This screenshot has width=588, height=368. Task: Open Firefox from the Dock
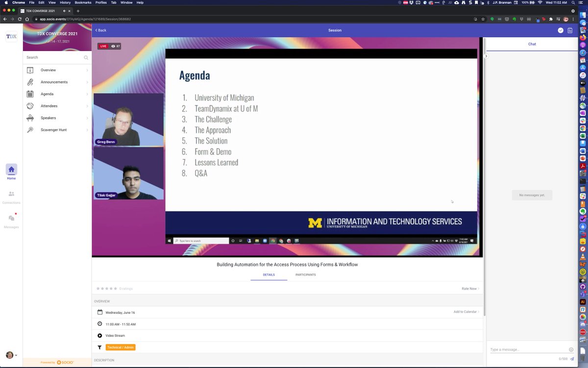point(583,37)
